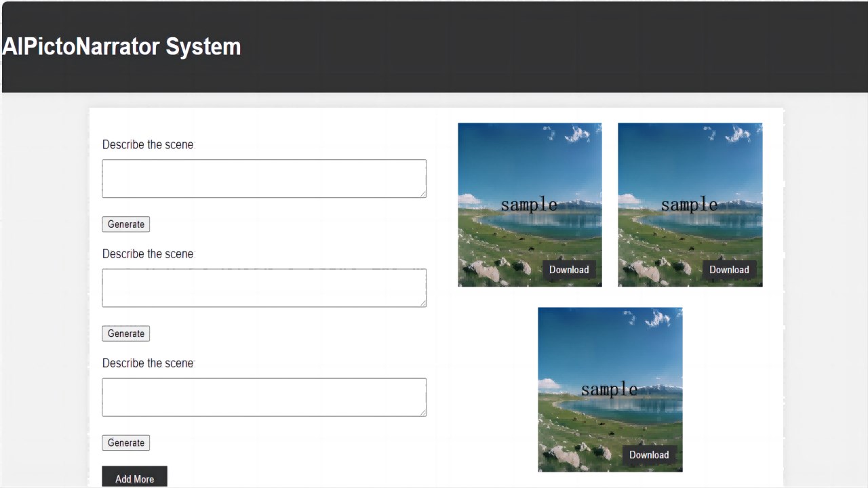Click the Add More button
868x488 pixels.
(x=134, y=478)
